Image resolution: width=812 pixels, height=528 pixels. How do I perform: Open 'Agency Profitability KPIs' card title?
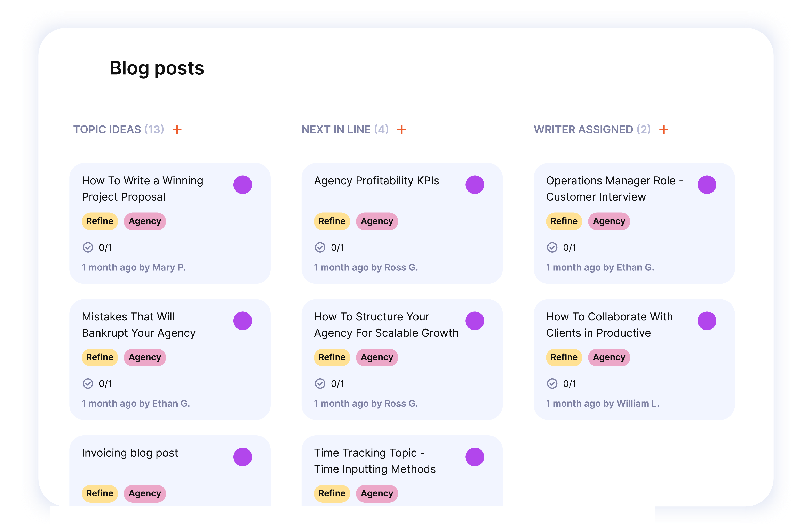(376, 181)
